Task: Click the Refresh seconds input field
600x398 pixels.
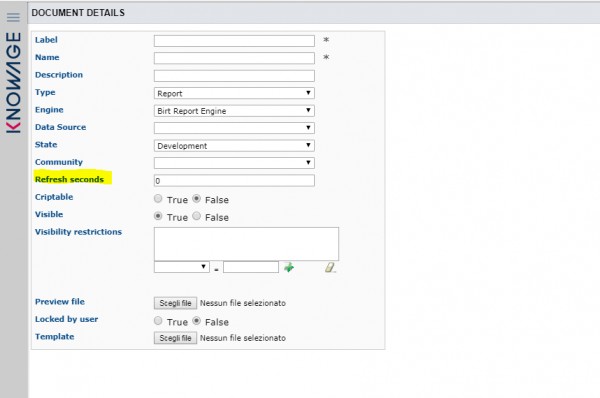Action: tap(234, 181)
